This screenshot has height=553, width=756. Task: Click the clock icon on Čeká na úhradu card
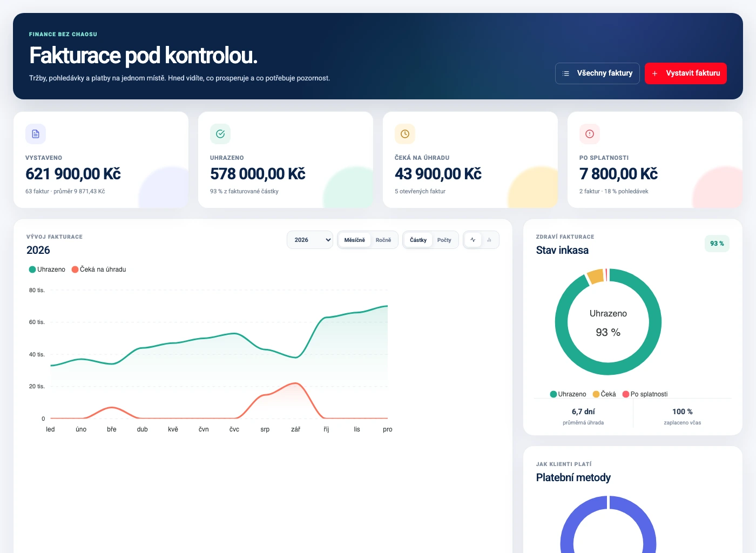tap(405, 134)
